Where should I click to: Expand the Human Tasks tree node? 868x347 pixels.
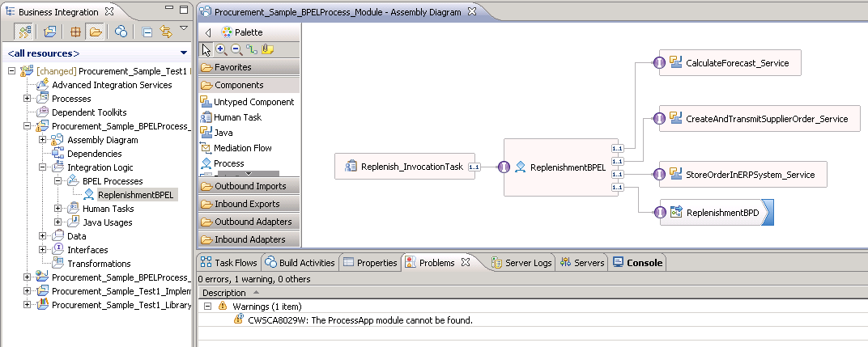[58, 209]
